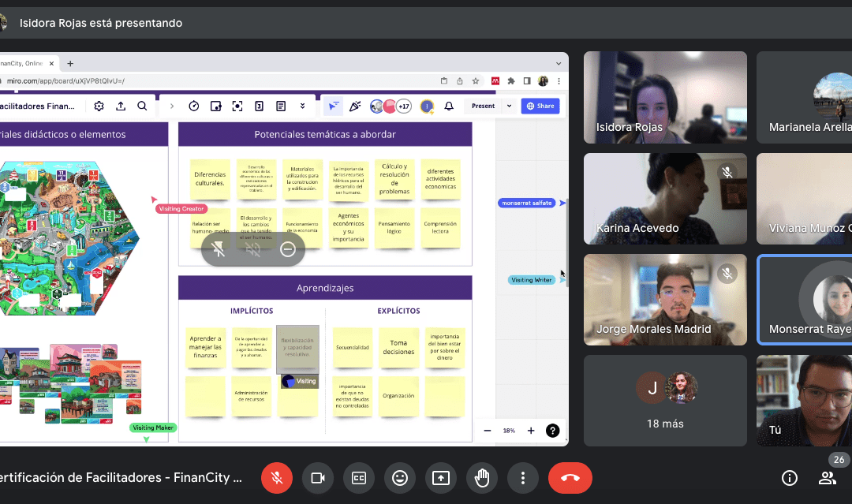Zoom in the Miro board with plus
Screen dimensions: 852x504
[x=531, y=431]
